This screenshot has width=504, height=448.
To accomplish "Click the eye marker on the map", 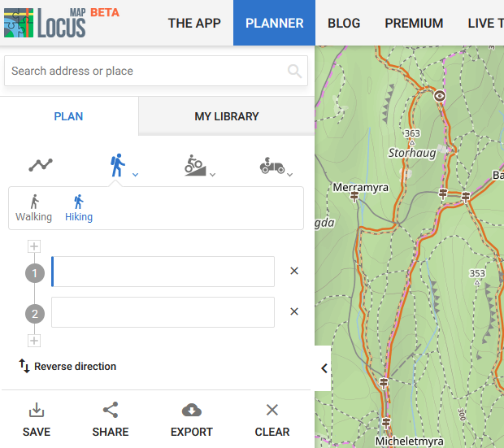I will click(x=440, y=96).
